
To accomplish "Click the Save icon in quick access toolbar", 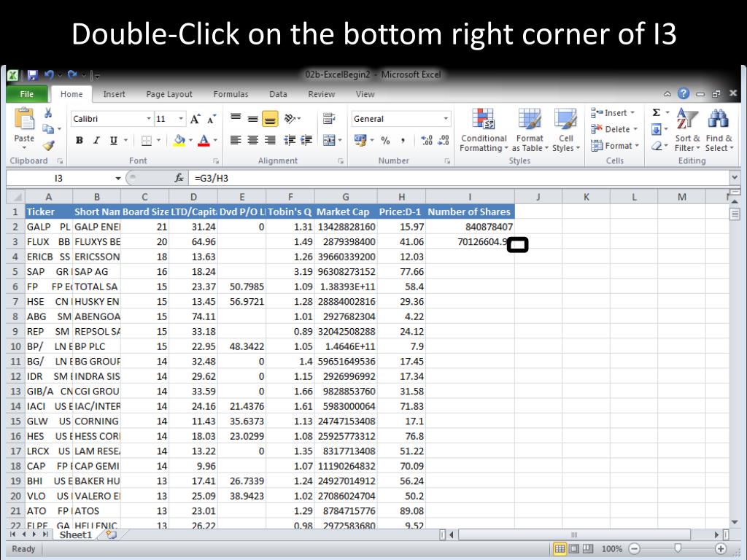I will tap(32, 75).
